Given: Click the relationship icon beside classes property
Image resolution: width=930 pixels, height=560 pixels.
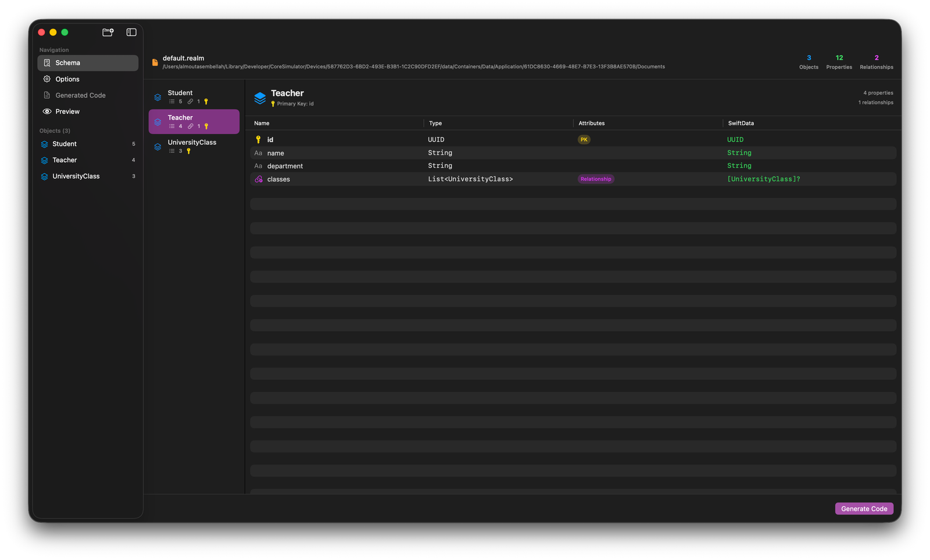Looking at the screenshot, I should pos(258,179).
